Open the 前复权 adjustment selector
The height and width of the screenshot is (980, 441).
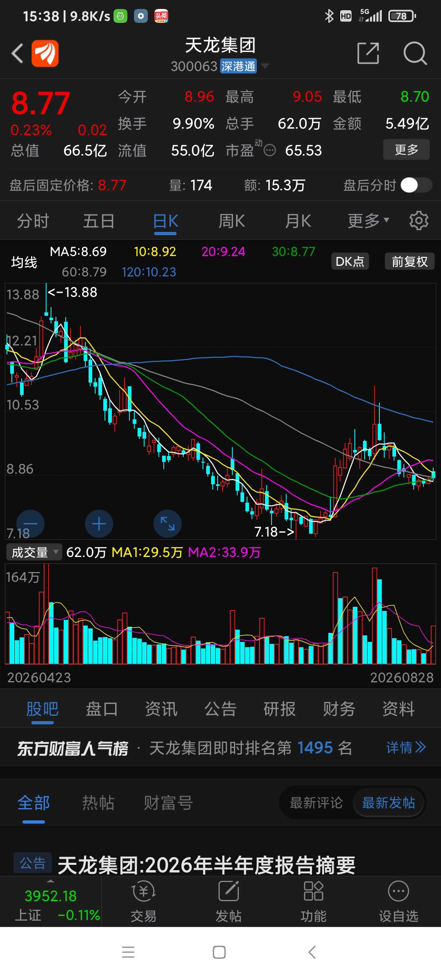click(410, 261)
